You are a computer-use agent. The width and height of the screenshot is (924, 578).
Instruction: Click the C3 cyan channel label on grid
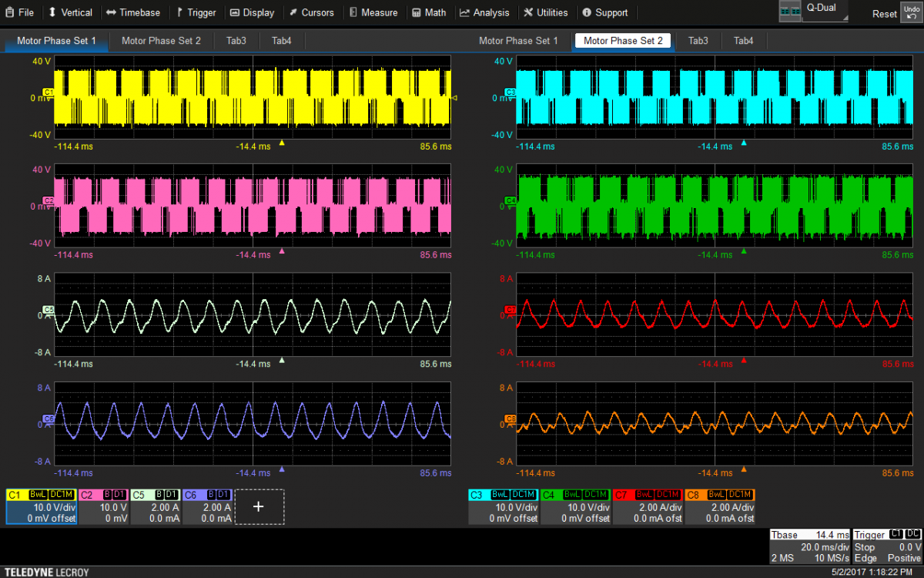(x=510, y=92)
